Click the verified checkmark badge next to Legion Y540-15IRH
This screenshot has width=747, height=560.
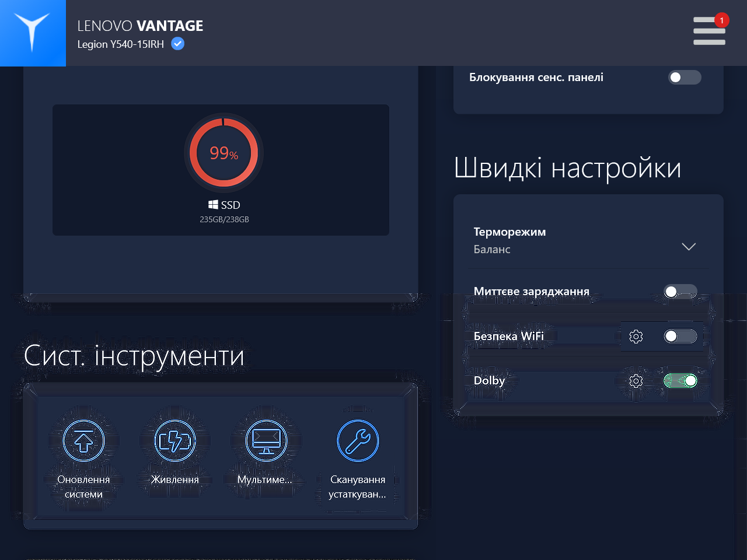pyautogui.click(x=177, y=44)
